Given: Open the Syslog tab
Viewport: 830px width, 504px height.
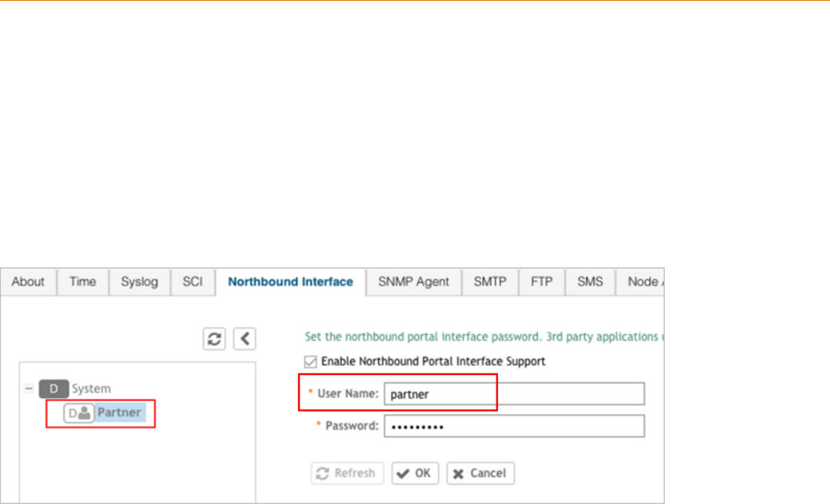Looking at the screenshot, I should click(x=139, y=282).
